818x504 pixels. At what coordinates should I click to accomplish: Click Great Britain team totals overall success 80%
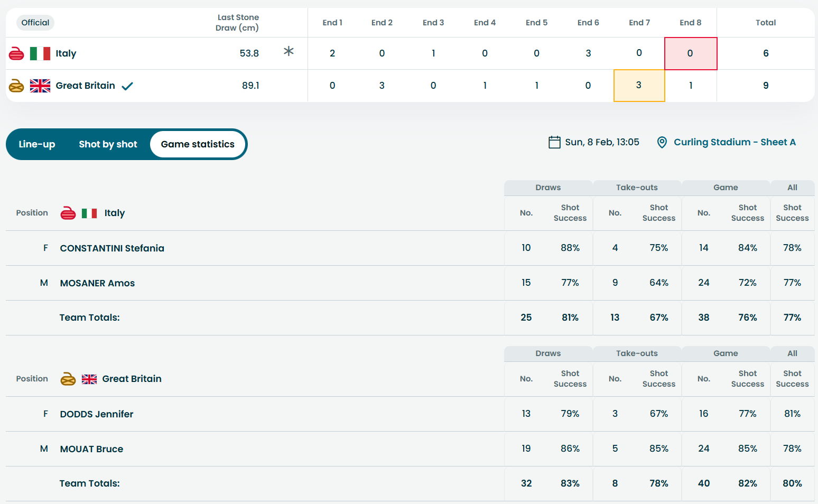click(792, 483)
